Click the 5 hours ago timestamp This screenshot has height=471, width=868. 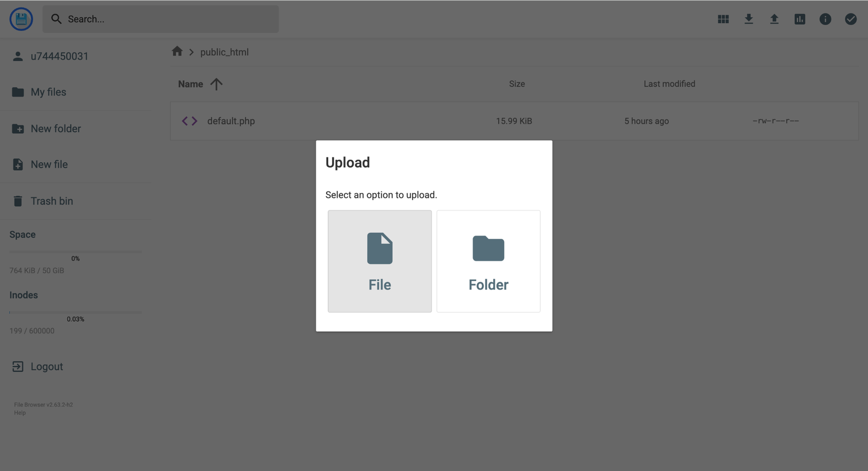646,121
